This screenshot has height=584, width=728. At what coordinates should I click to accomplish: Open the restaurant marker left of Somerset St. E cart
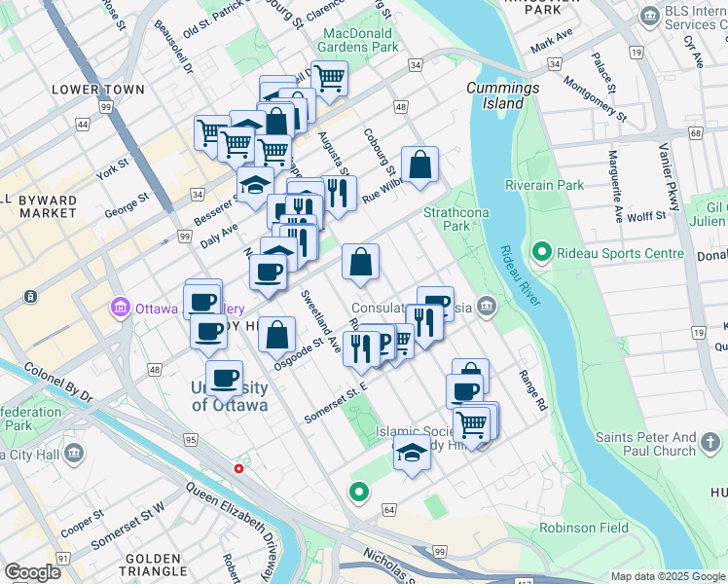pos(361,352)
